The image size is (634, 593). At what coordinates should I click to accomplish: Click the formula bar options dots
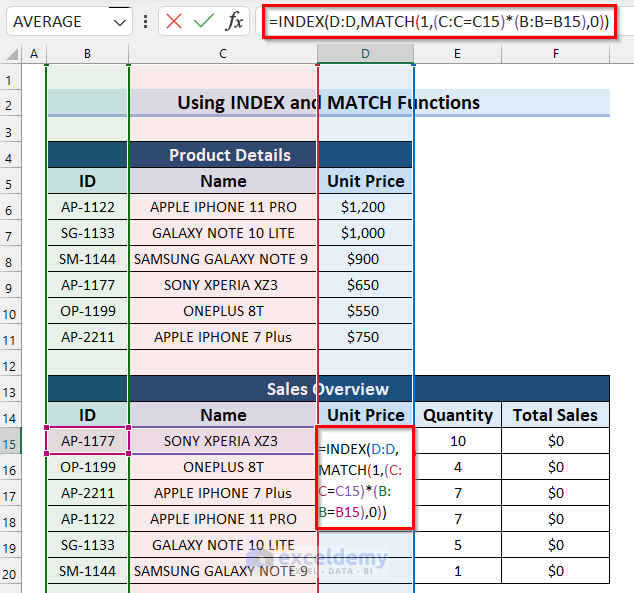point(145,21)
